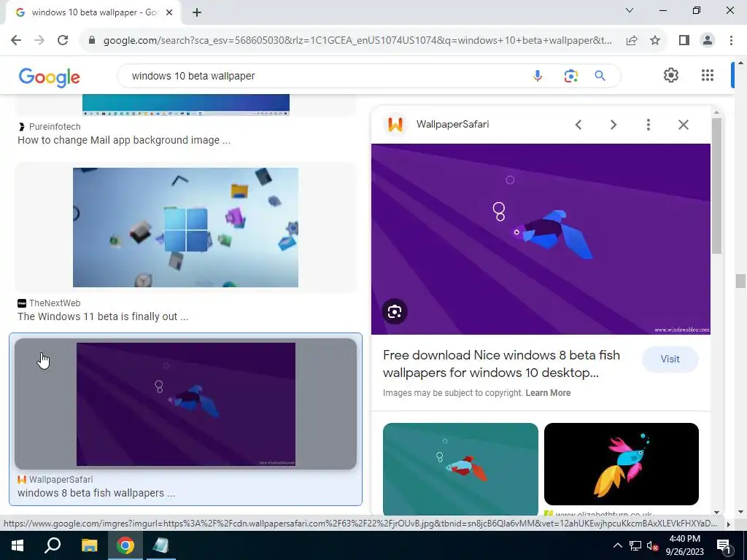The image size is (747, 560).
Task: Open the Learn More copyright link
Action: [548, 393]
